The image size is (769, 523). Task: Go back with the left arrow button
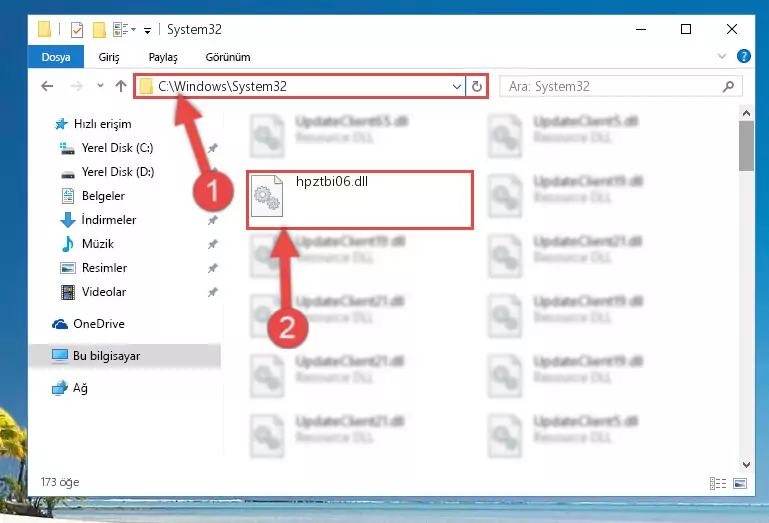coord(47,86)
